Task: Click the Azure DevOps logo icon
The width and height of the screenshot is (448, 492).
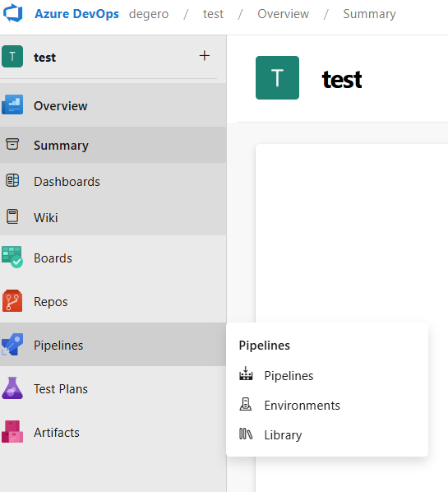Action: click(x=13, y=13)
